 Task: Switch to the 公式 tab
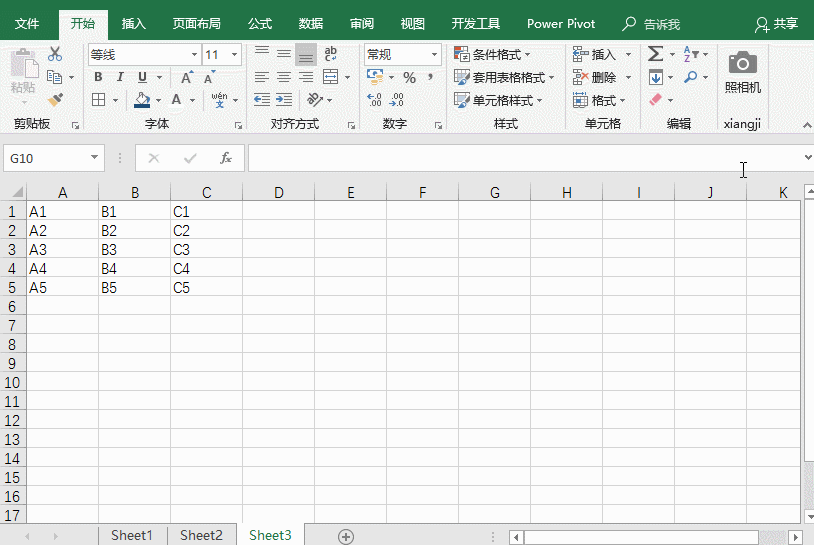pyautogui.click(x=260, y=24)
